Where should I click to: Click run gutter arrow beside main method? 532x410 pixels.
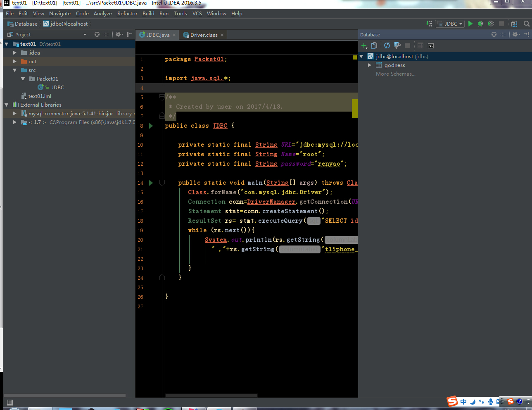[151, 183]
